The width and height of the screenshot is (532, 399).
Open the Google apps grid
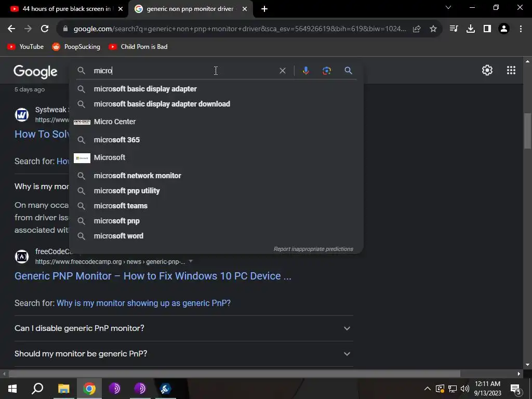(x=511, y=70)
